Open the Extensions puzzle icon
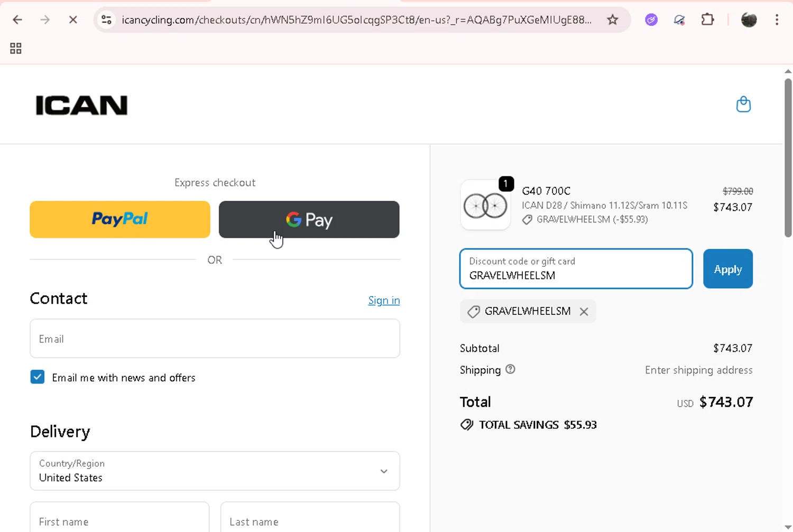Viewport: 793px width, 532px height. point(707,20)
